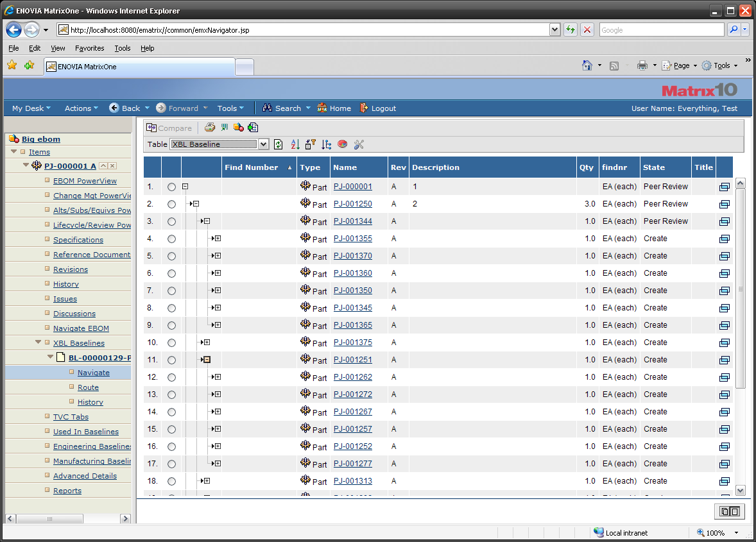Click the A-Z sort icon
This screenshot has width=756, height=542.
click(295, 144)
